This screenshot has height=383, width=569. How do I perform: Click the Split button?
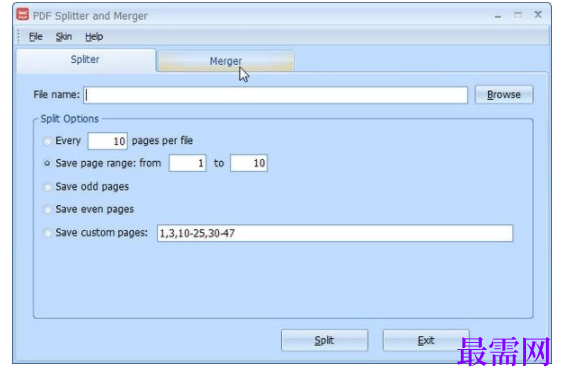324,340
